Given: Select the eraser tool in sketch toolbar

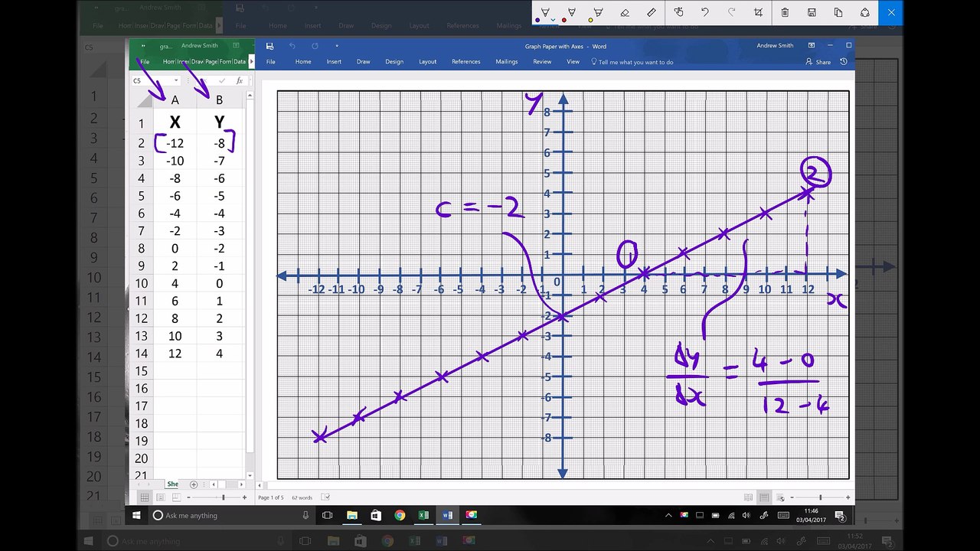Looking at the screenshot, I should (x=625, y=12).
